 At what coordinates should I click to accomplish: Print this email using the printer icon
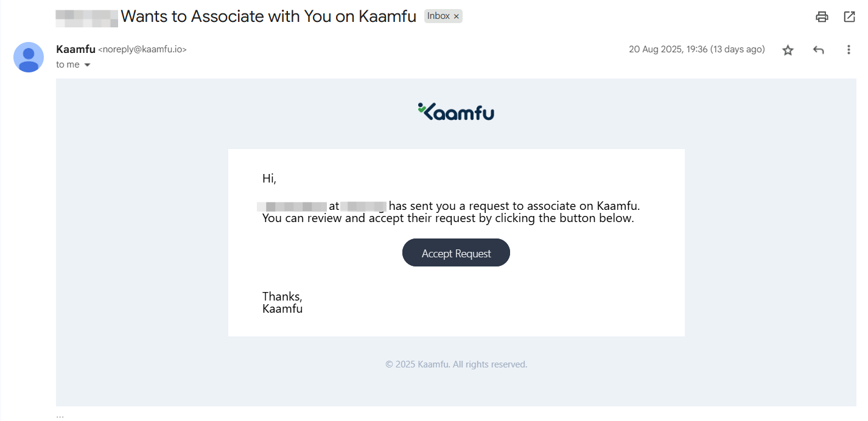pos(822,17)
